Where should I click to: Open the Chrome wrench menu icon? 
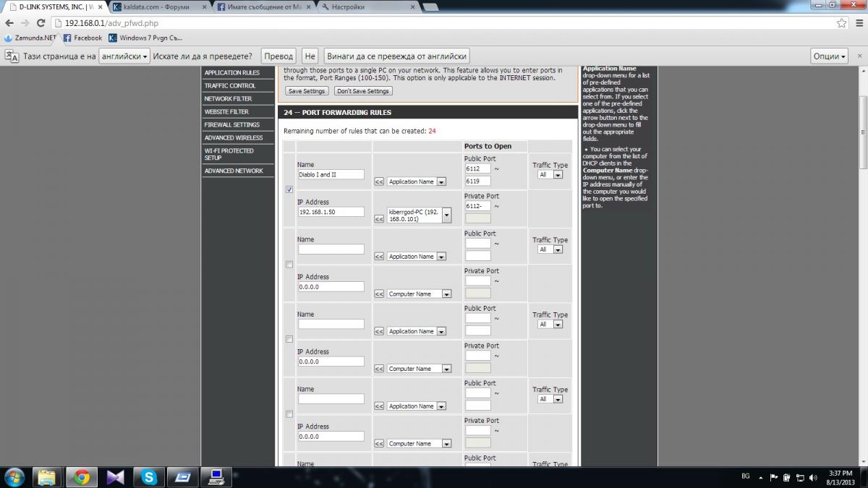[x=858, y=23]
